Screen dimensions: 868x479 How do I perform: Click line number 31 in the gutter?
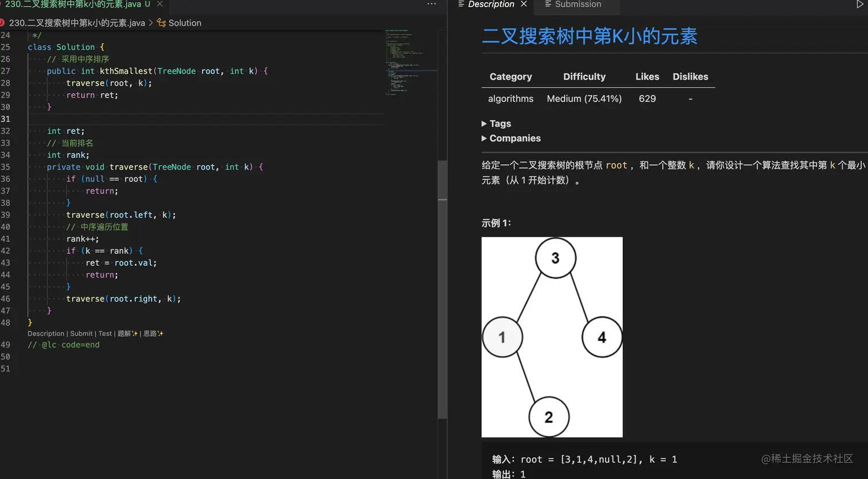coord(5,119)
